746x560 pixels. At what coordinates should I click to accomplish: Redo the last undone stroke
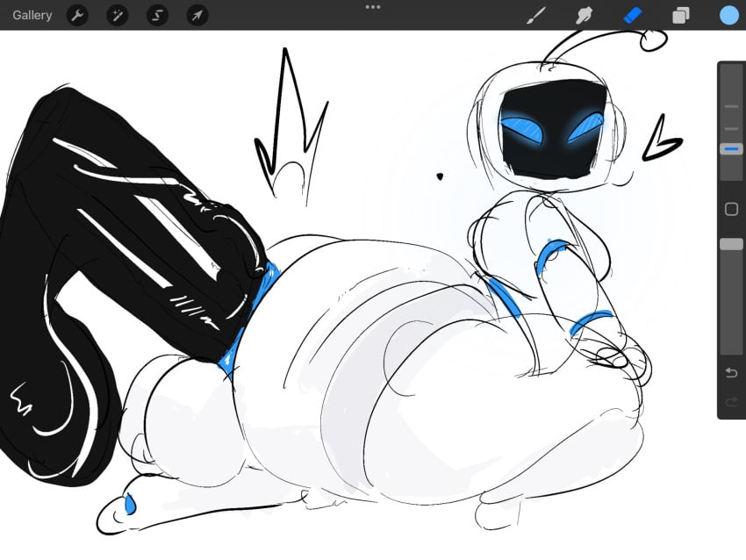coord(731,403)
